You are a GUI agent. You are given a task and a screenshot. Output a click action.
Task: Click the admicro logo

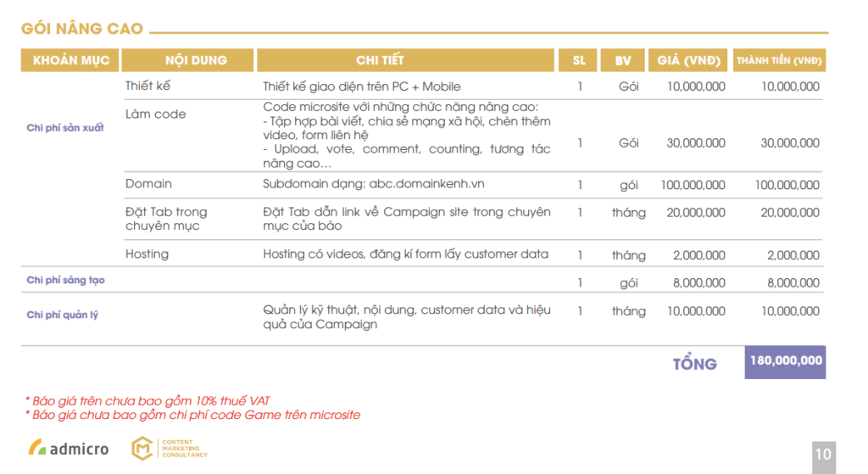[x=69, y=448]
